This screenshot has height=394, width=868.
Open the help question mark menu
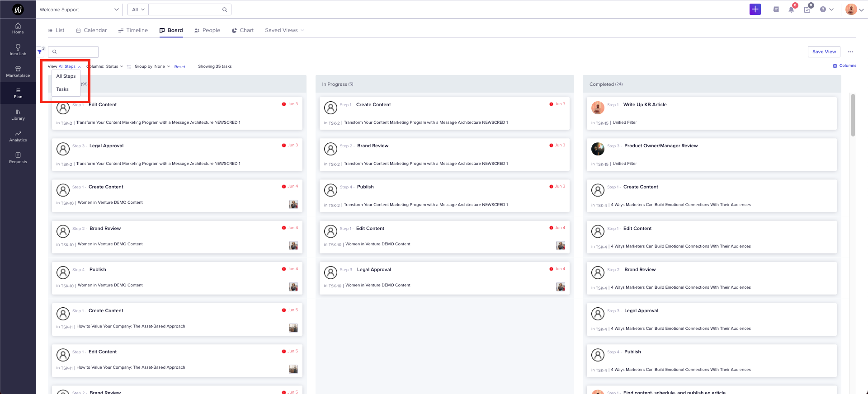point(826,9)
